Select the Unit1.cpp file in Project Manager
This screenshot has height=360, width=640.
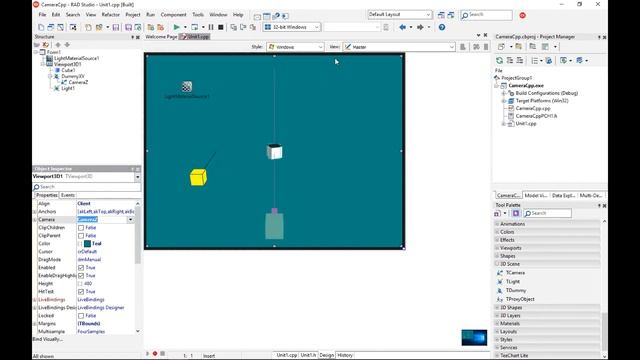click(x=526, y=124)
